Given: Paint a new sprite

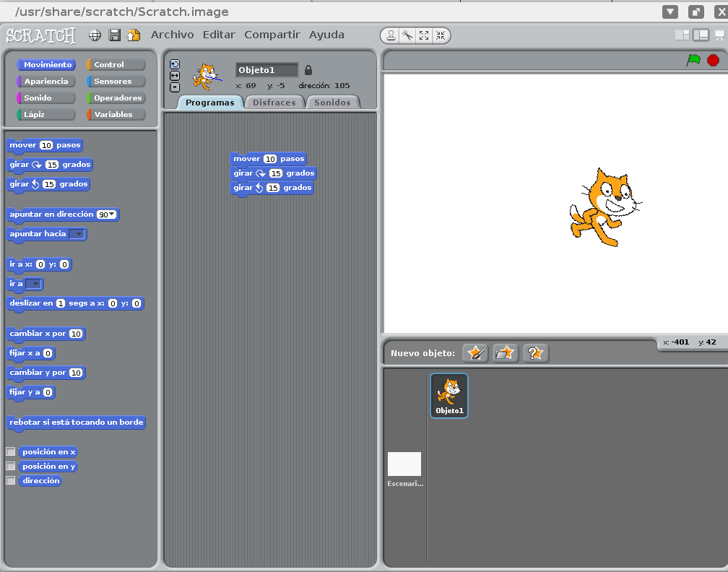Looking at the screenshot, I should pos(475,353).
